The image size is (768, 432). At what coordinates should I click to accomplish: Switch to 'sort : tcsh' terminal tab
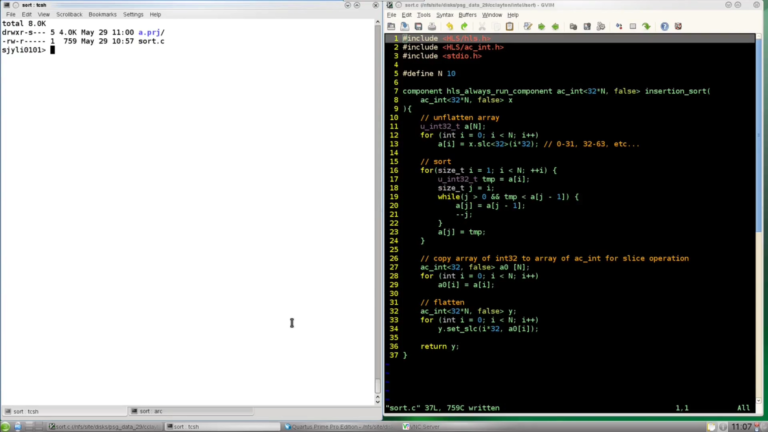64,411
